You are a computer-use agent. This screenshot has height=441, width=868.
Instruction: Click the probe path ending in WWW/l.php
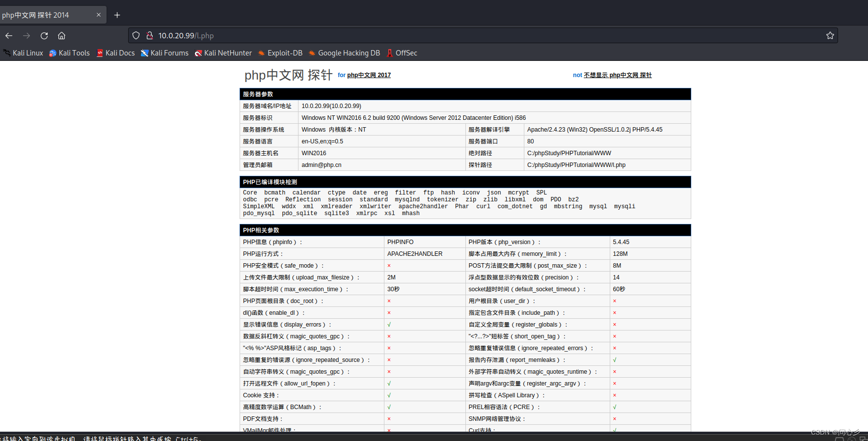(x=576, y=165)
